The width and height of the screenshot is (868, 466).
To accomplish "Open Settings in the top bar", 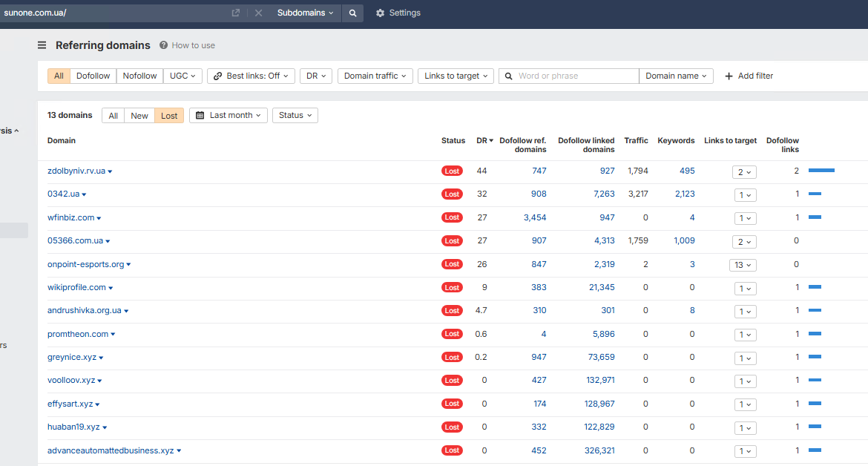I will coord(398,13).
